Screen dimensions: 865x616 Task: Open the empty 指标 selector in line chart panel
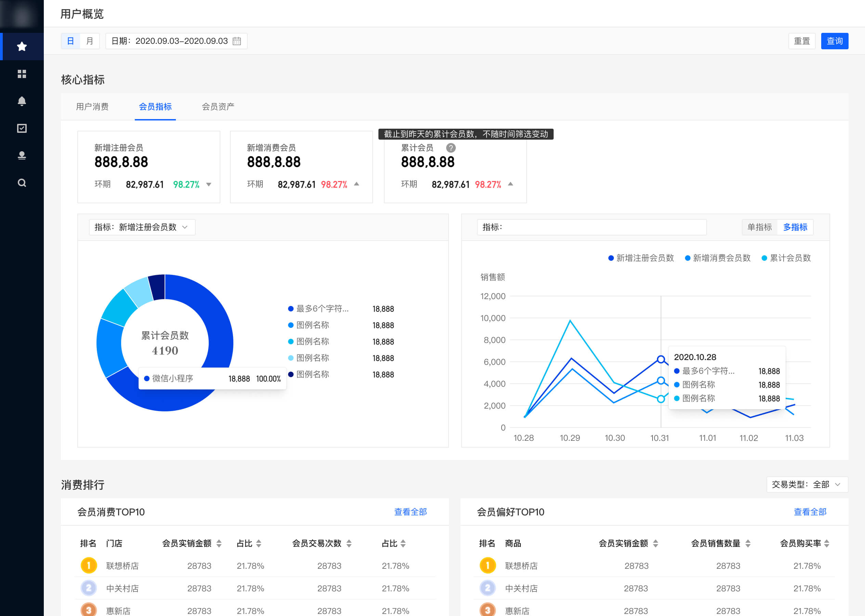tap(592, 227)
